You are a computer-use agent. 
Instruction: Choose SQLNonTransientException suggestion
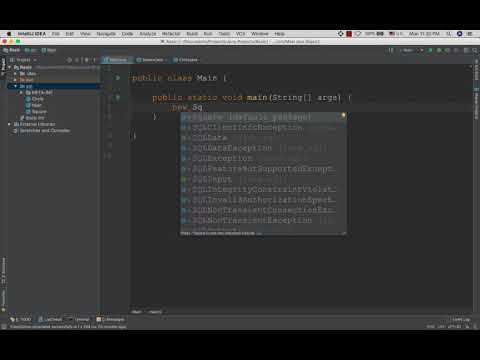263,220
